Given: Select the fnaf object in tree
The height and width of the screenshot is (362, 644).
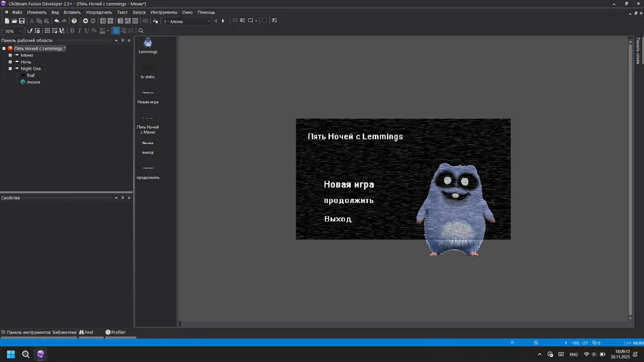Looking at the screenshot, I should point(30,75).
